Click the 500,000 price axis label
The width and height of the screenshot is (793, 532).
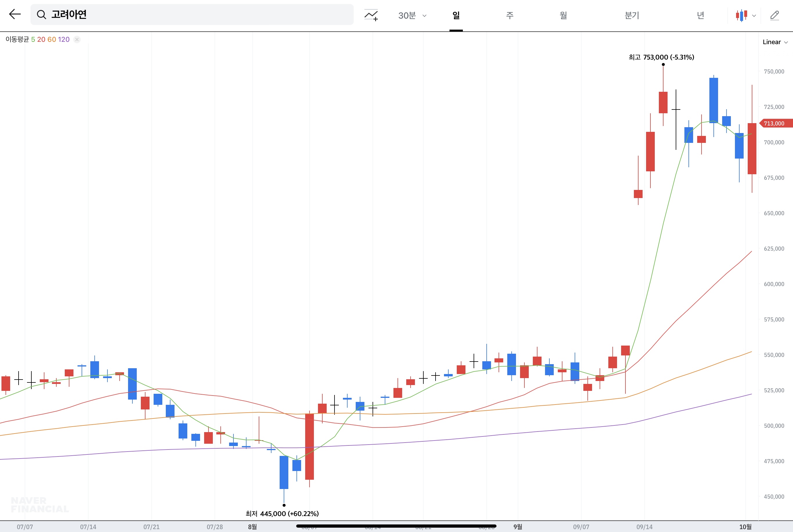774,426
